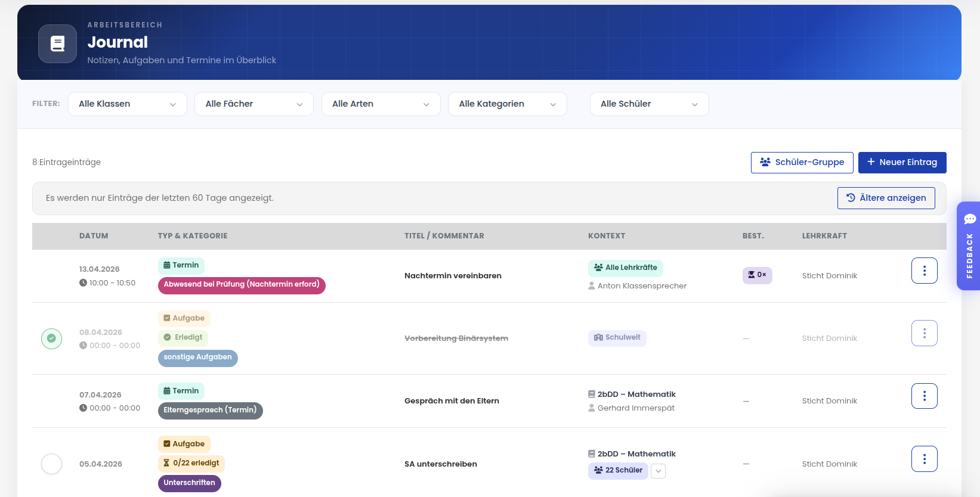Click LEHRKRAFT column header
Viewport: 980px width, 497px height.
point(824,236)
